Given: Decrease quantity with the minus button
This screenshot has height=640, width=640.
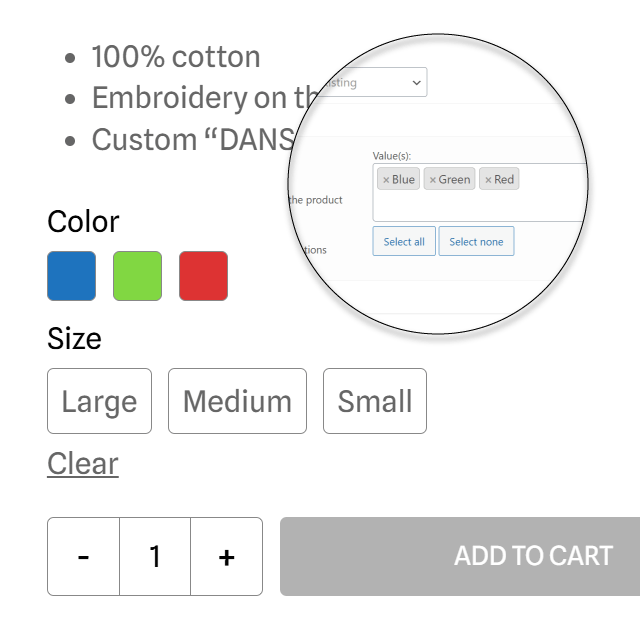Looking at the screenshot, I should [83, 557].
